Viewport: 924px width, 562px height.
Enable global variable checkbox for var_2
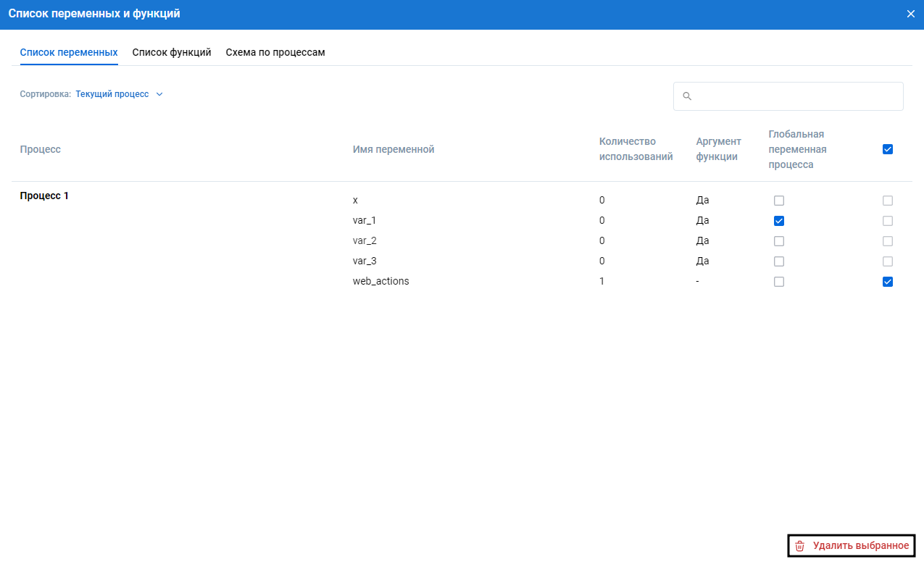pos(779,241)
